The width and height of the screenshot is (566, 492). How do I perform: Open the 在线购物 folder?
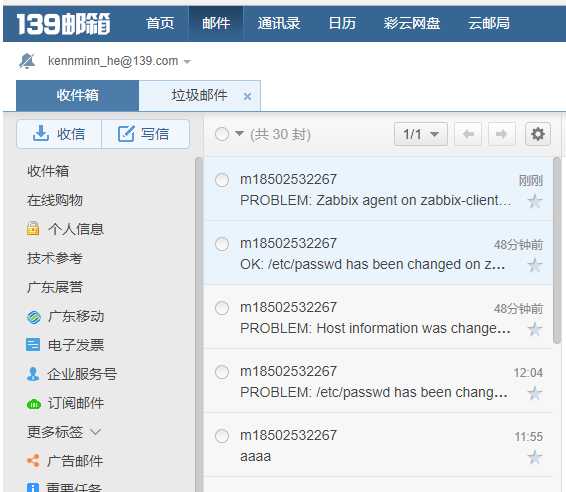coord(55,200)
